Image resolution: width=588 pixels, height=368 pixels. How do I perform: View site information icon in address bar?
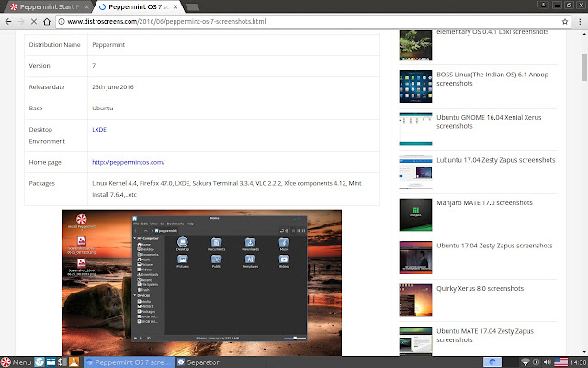62,21
